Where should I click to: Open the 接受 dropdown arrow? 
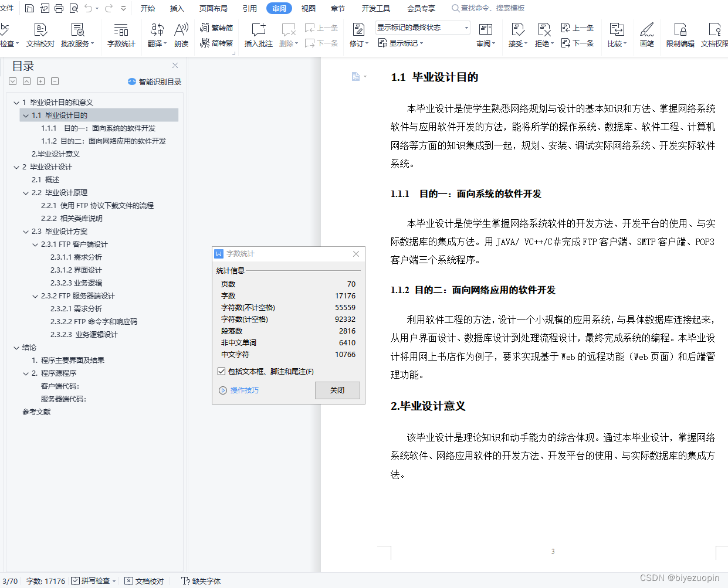coord(525,43)
